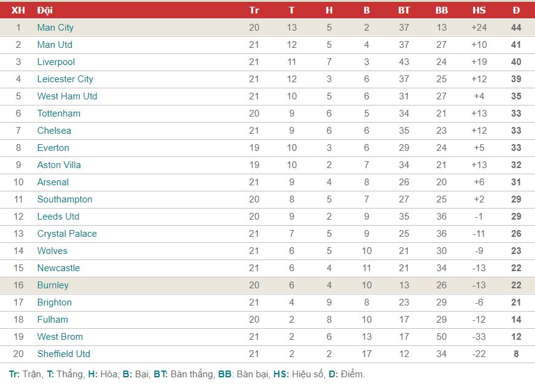The image size is (535, 392).
Task: Open Crystal Palace team page
Action: click(x=67, y=234)
